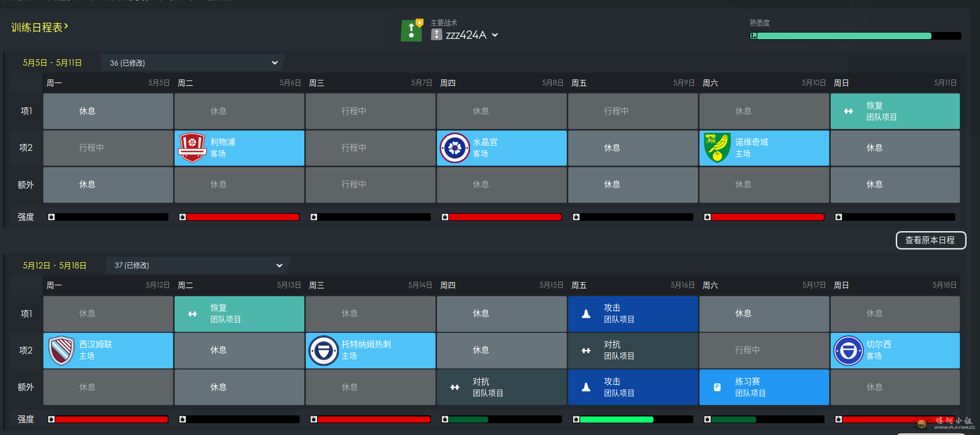
Task: Toggle the intensity marker for May 5
Action: [x=51, y=217]
